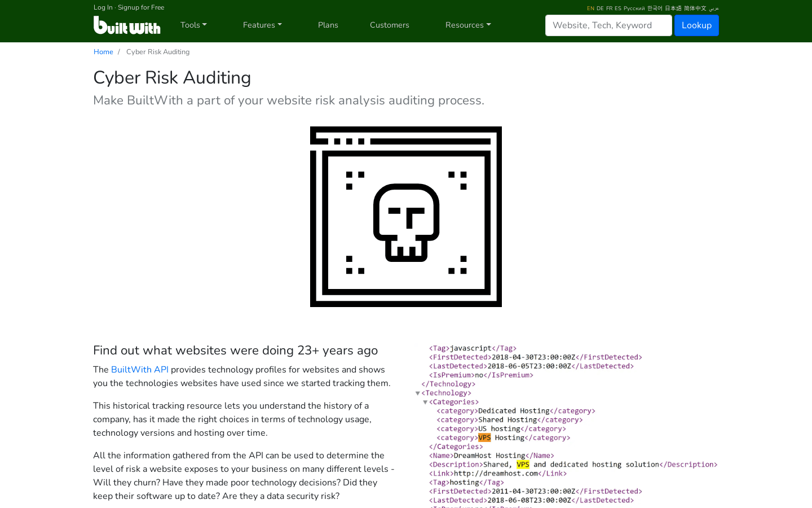This screenshot has width=812, height=508.
Task: Go to Home via breadcrumb
Action: pos(103,52)
